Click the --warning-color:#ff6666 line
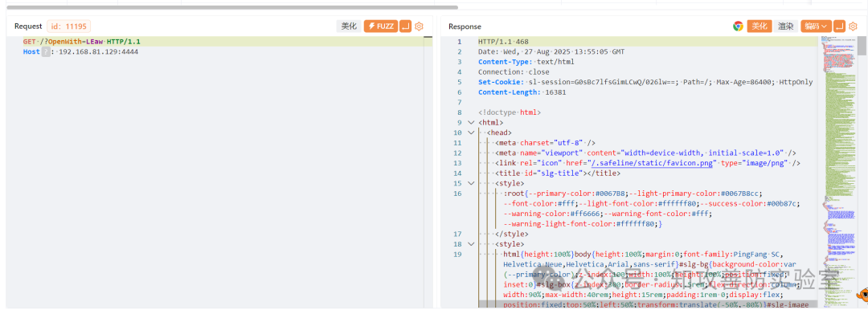The width and height of the screenshot is (868, 314). point(608,214)
